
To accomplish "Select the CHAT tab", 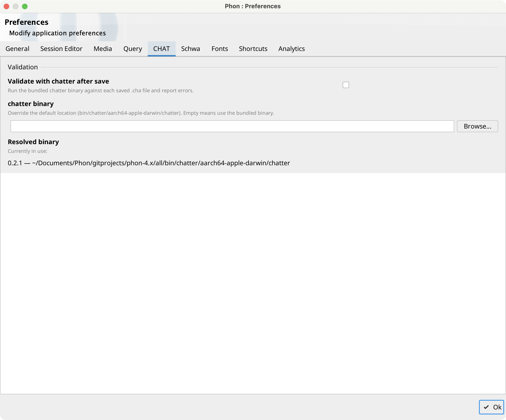I will pos(161,49).
